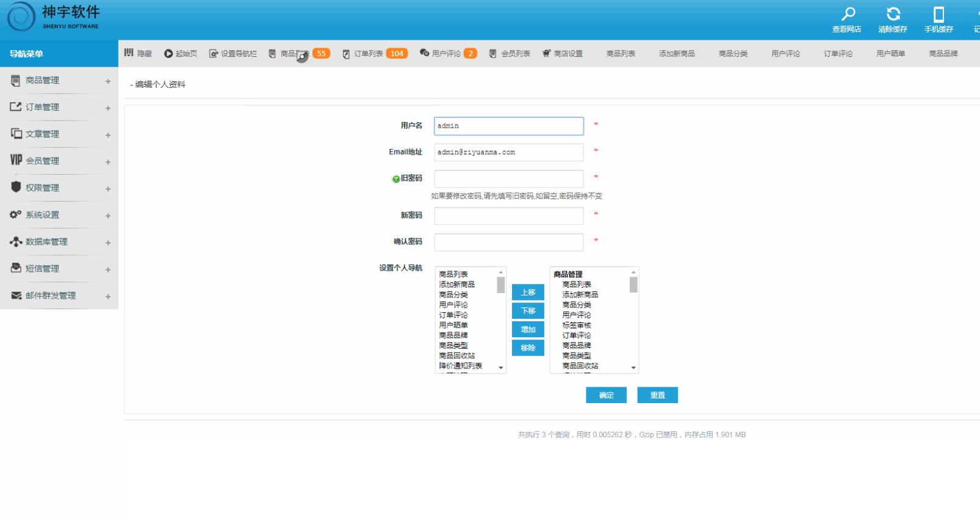Click the 重置 reset button
980x521 pixels.
(657, 395)
